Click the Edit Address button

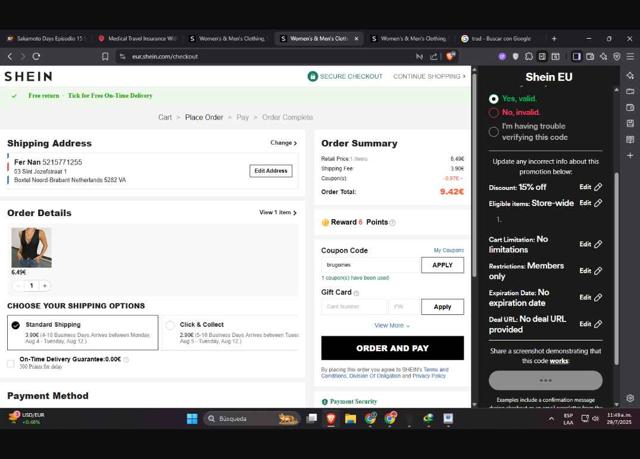271,171
